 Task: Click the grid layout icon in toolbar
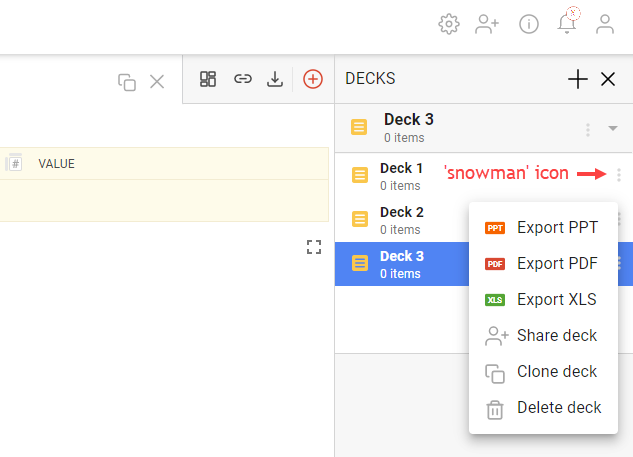click(x=208, y=78)
